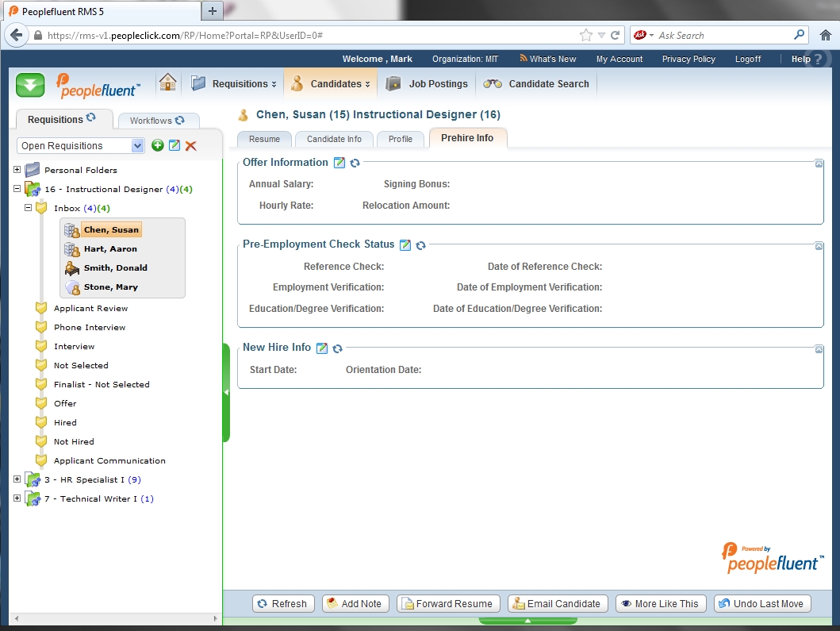
Task: Select candidate Smith, Donald in Inbox
Action: (115, 267)
